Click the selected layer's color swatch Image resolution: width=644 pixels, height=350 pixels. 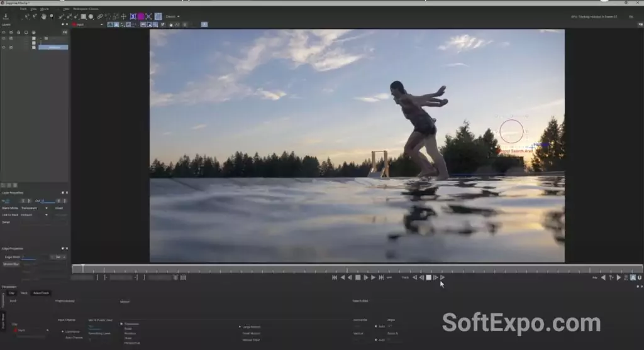point(34,48)
